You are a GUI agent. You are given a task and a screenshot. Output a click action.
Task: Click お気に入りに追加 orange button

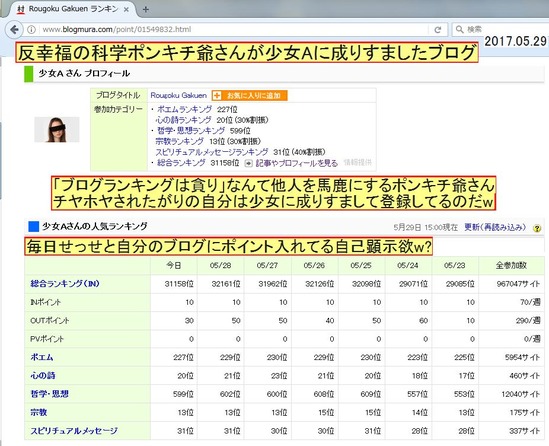[249, 95]
